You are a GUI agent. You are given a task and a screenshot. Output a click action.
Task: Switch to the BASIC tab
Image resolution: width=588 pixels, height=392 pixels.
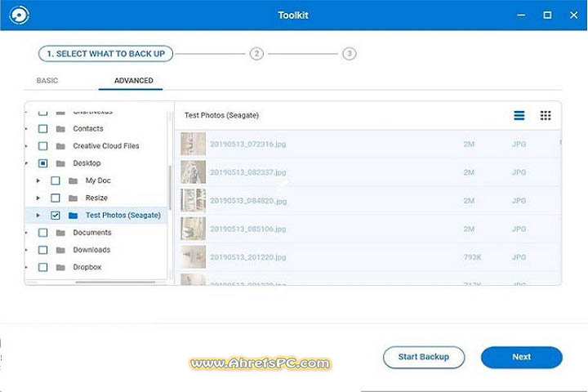[47, 81]
